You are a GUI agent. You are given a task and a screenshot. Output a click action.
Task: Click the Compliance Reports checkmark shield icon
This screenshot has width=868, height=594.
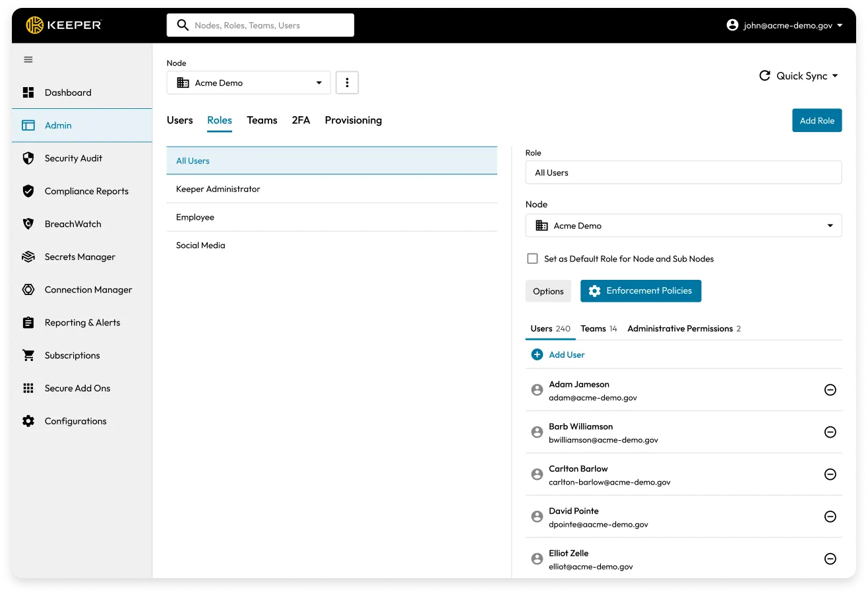tap(28, 191)
